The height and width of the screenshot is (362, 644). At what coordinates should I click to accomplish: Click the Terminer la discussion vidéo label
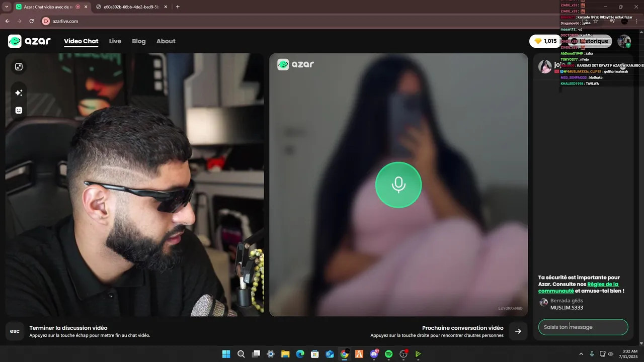tap(68, 328)
